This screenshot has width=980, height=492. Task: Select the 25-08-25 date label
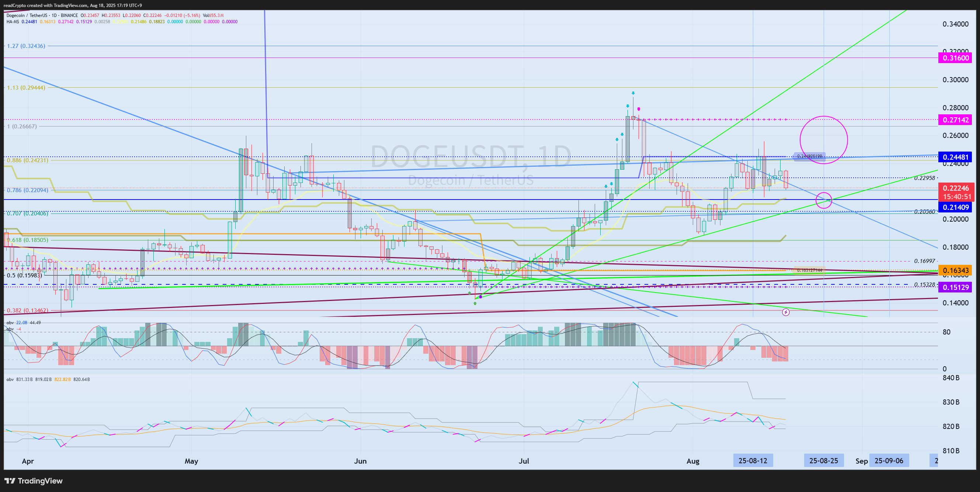coord(824,461)
